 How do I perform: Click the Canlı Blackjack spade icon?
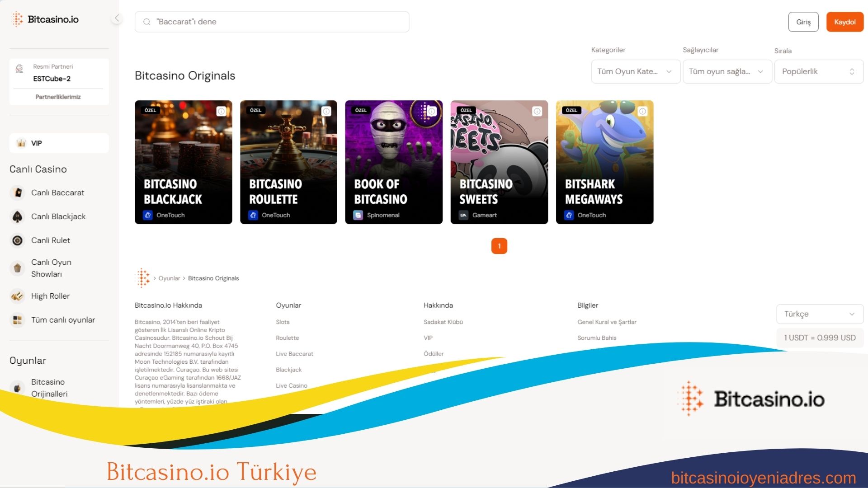pos(17,216)
